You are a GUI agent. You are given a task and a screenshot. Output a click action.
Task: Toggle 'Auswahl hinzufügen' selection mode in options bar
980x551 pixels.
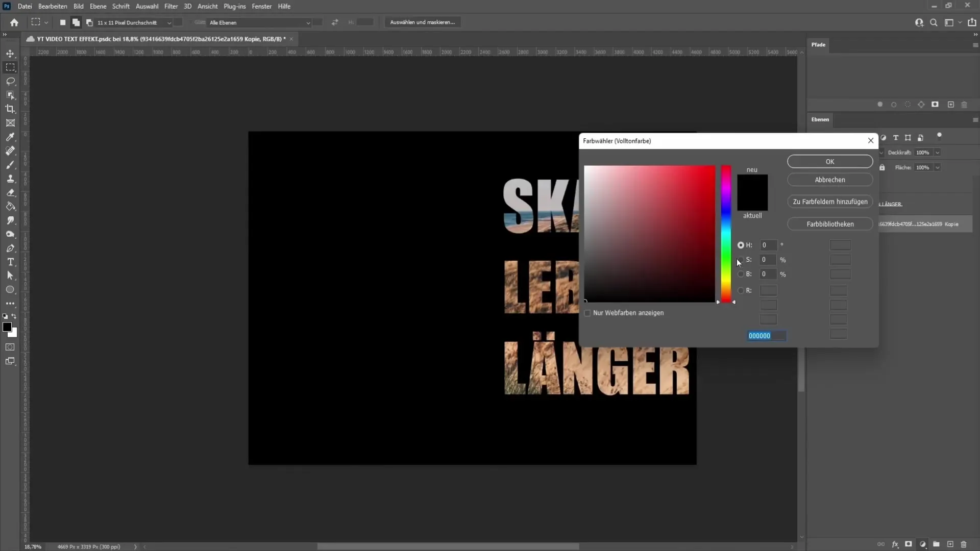click(x=76, y=22)
